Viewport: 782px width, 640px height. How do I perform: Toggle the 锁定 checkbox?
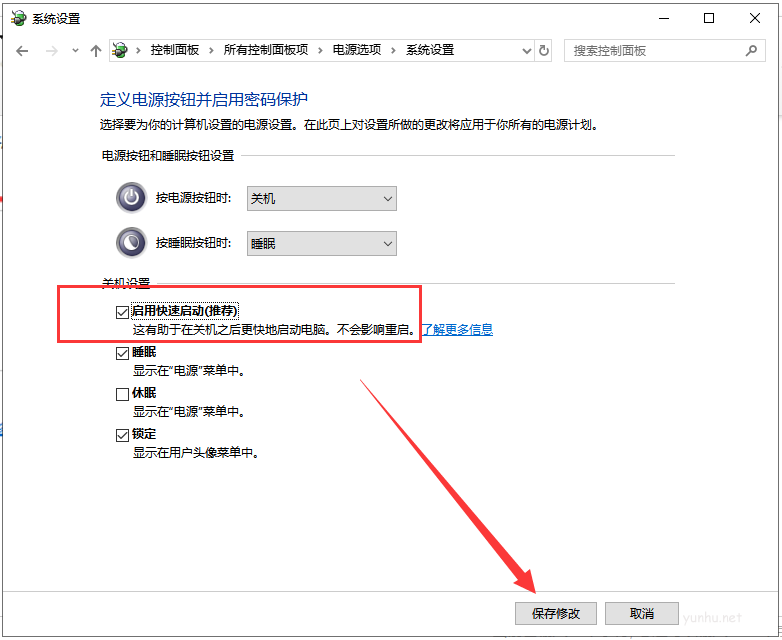(x=122, y=435)
